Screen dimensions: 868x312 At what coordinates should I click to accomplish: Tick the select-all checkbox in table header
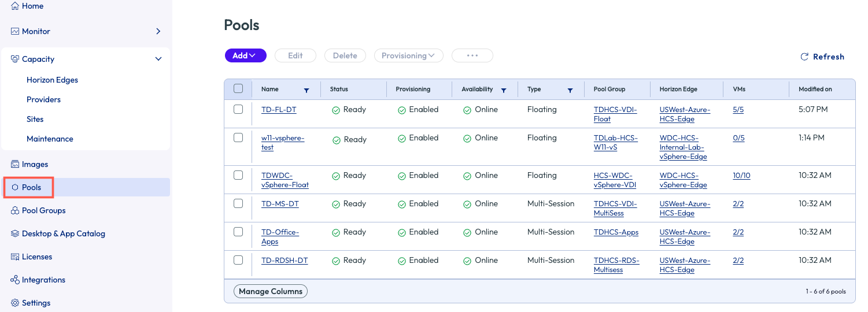[x=238, y=89]
